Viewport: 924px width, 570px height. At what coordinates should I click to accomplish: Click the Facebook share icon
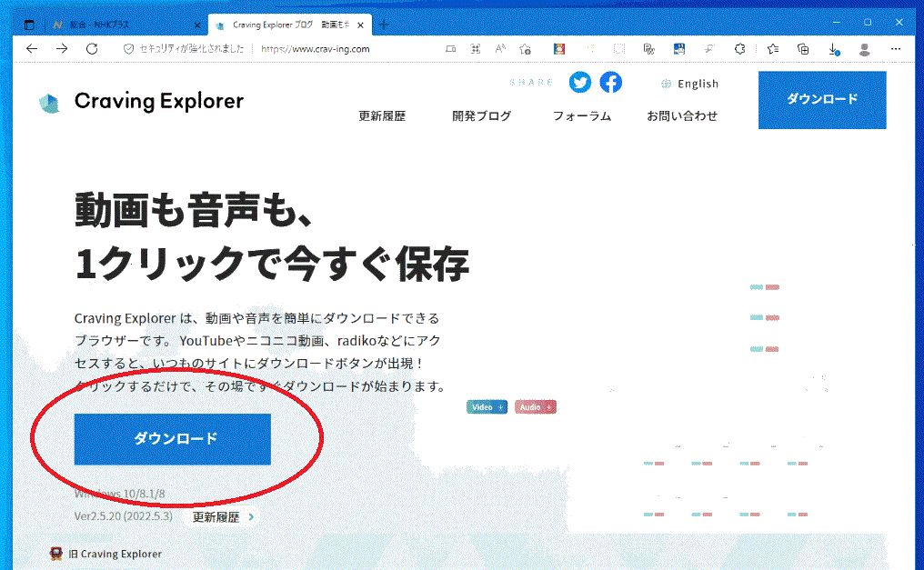pyautogui.click(x=611, y=83)
